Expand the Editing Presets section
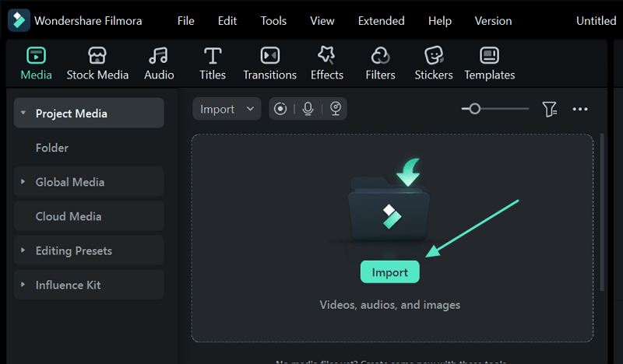The width and height of the screenshot is (623, 364). [x=23, y=250]
